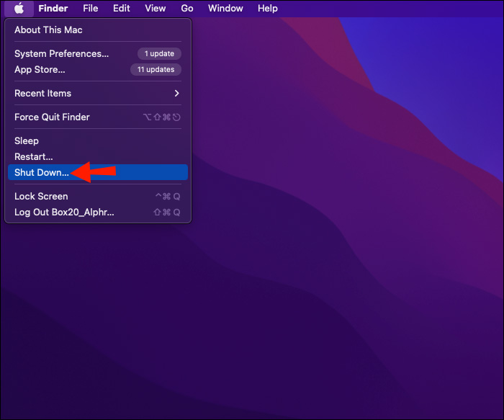Open the Window menu
This screenshot has width=504, height=420.
point(225,9)
